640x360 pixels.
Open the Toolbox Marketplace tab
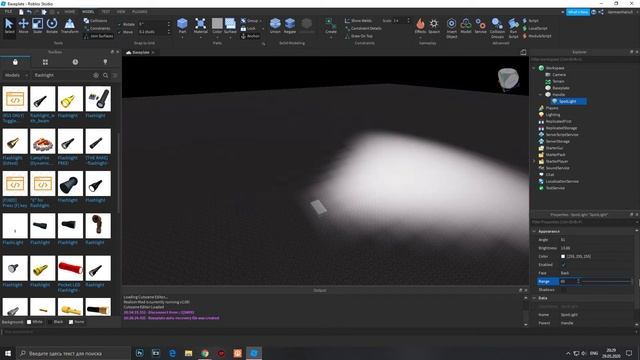15,62
